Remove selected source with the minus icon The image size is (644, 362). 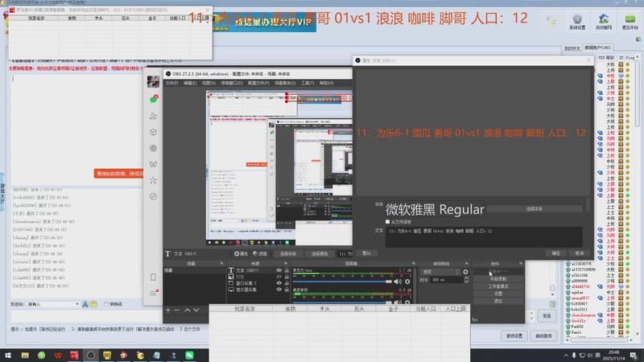click(177, 310)
